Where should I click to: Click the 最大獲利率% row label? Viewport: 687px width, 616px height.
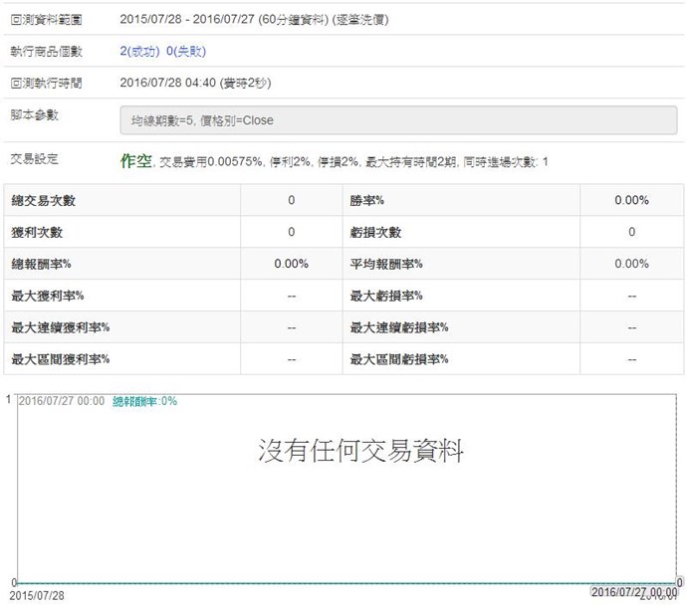click(48, 296)
